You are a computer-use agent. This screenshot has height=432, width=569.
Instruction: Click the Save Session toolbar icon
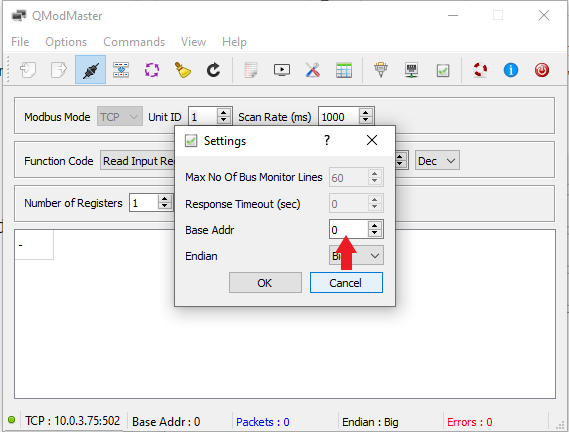pos(59,70)
